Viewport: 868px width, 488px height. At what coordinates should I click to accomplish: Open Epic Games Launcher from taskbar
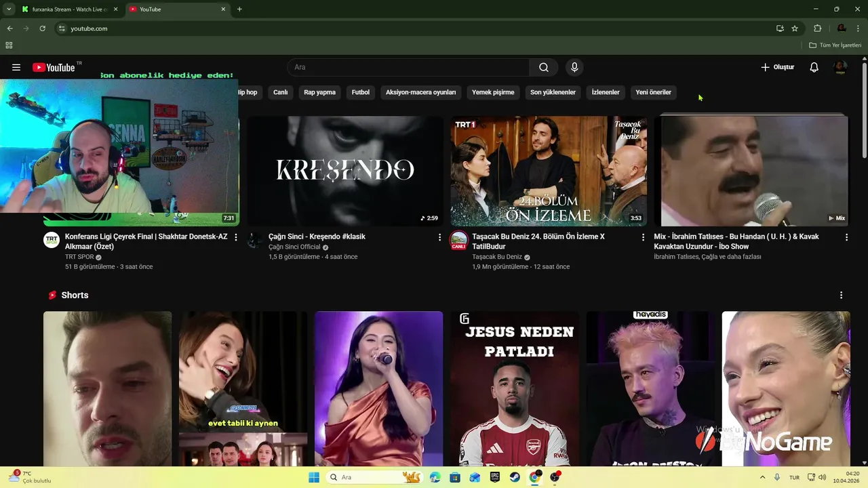click(x=495, y=477)
